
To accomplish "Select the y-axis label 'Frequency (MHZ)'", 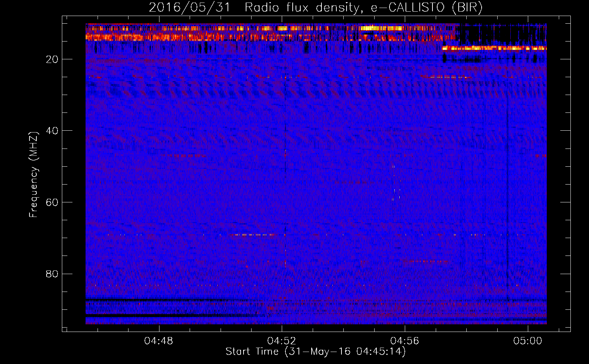I will [33, 175].
